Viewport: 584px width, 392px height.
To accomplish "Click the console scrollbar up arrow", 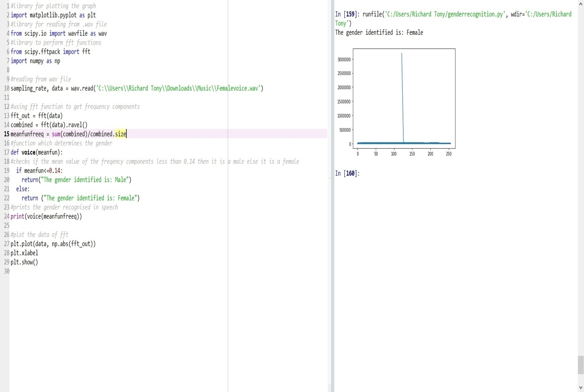I will tap(581, 4).
